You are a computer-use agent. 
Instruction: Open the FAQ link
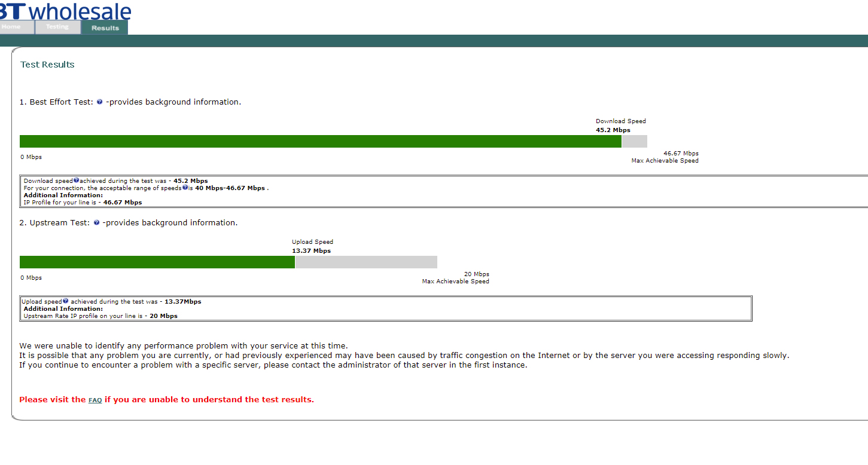click(x=95, y=400)
